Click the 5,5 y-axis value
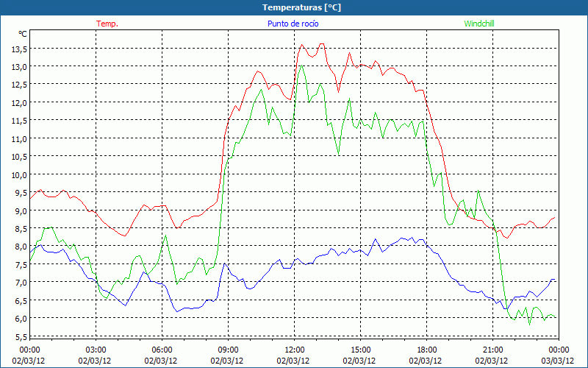 coord(20,336)
